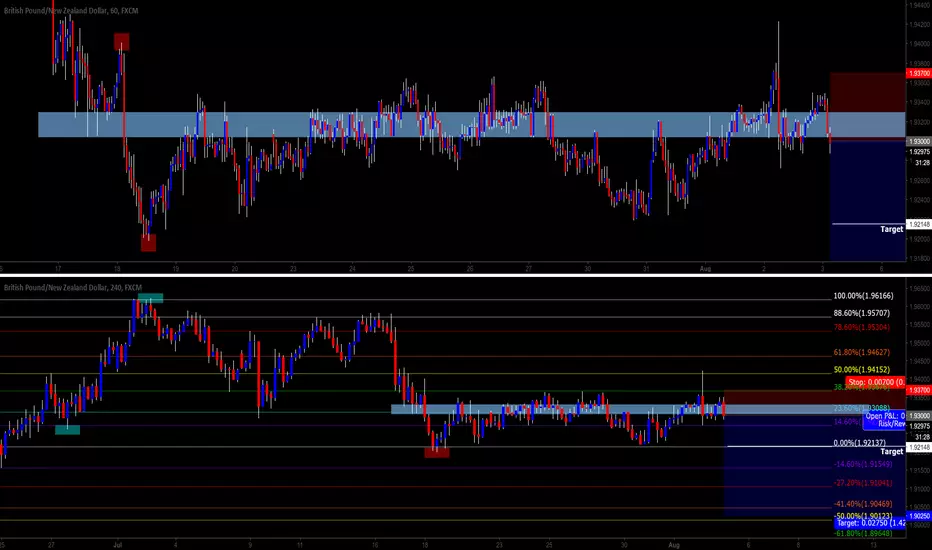
Task: Select the dark blue profit zone in 240-minute chart
Action: tap(814, 466)
